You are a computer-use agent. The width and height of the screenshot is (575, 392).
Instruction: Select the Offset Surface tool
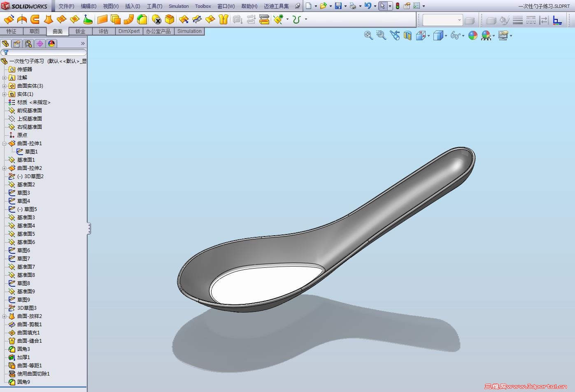(x=116, y=19)
